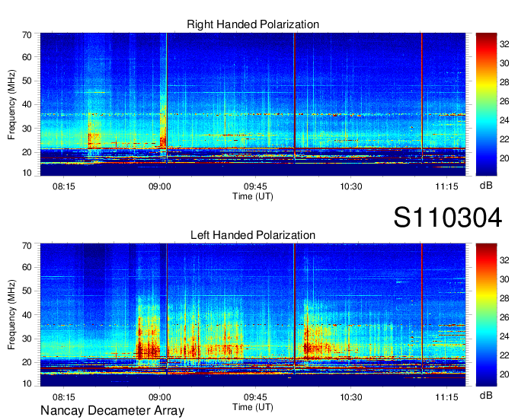Click top plot 'Frequency (MHz)' axis label
This screenshot has width=518, height=420.
(11, 104)
